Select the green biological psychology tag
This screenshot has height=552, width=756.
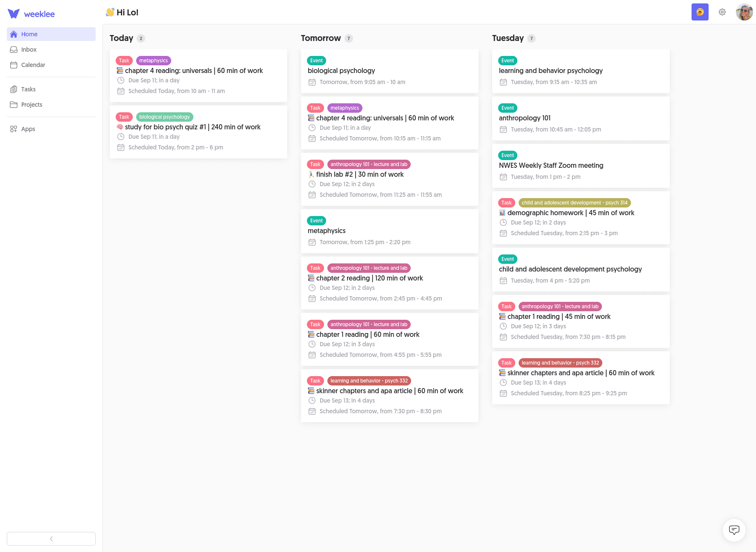click(x=164, y=117)
